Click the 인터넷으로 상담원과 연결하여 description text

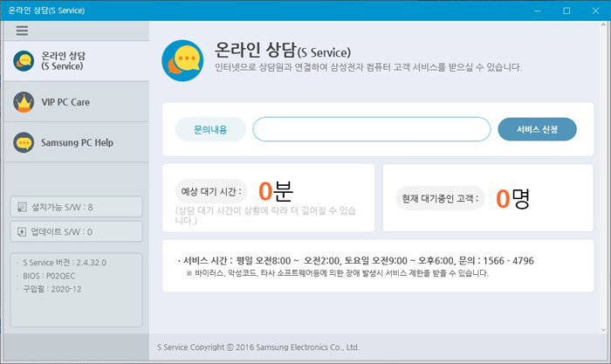pos(368,67)
